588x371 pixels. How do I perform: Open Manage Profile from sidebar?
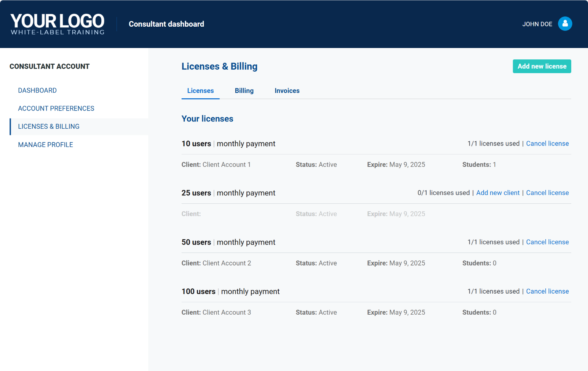pyautogui.click(x=45, y=145)
